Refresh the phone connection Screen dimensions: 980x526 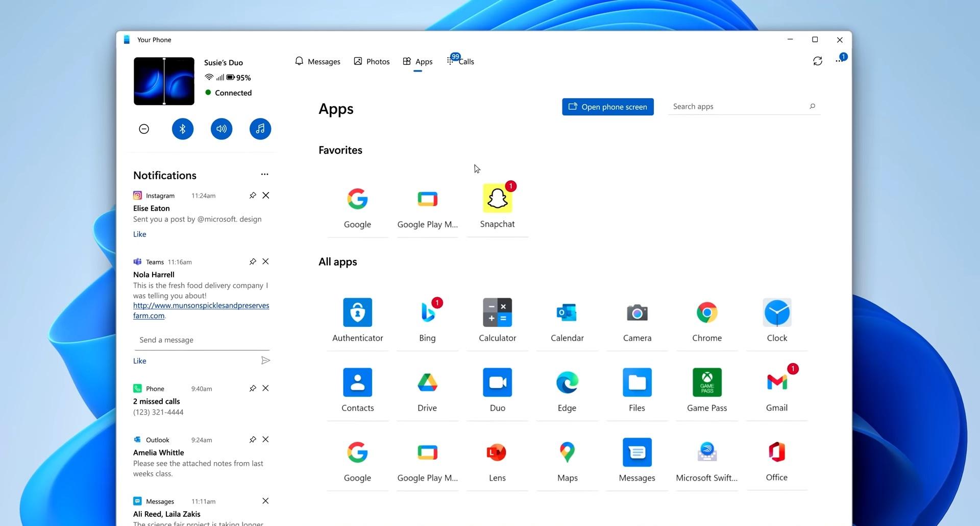(x=818, y=61)
